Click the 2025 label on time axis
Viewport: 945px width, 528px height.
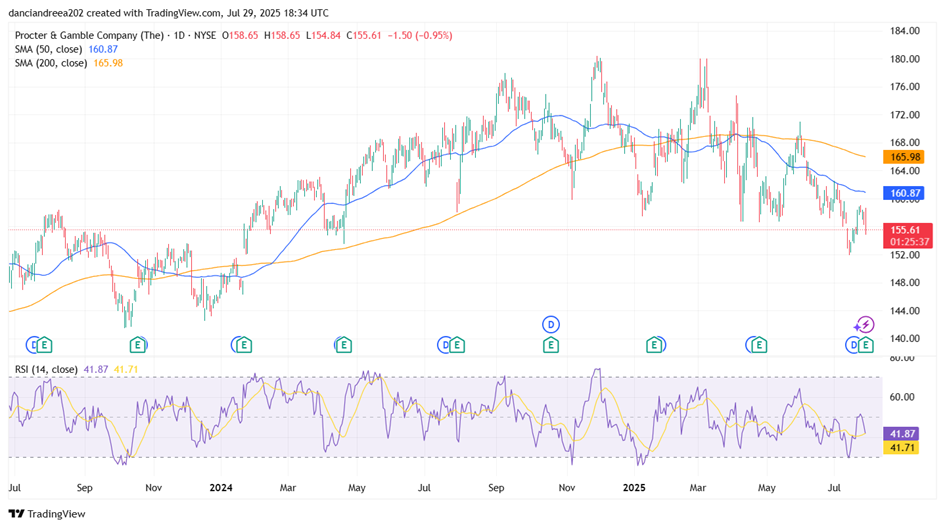click(636, 489)
